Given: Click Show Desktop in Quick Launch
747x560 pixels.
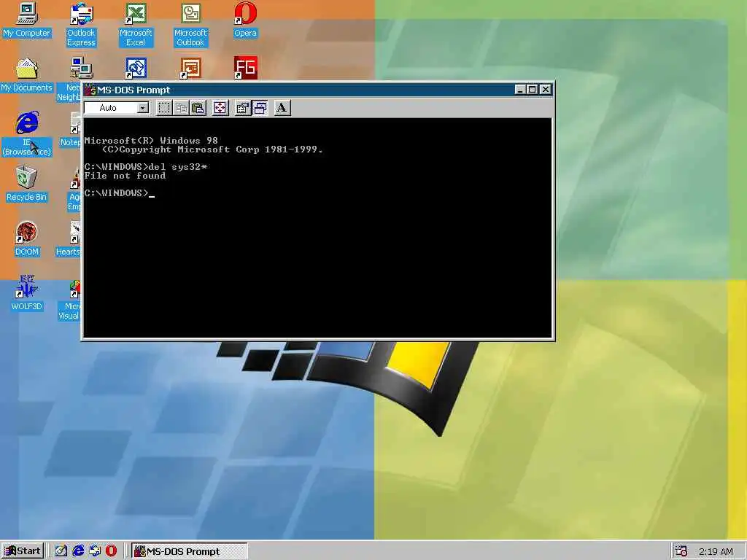Looking at the screenshot, I should [x=61, y=551].
